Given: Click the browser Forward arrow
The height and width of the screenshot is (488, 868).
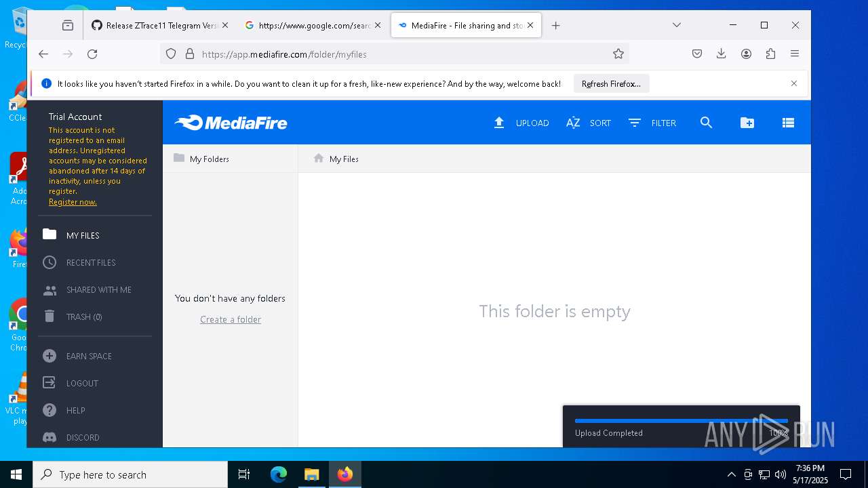Looking at the screenshot, I should point(68,54).
